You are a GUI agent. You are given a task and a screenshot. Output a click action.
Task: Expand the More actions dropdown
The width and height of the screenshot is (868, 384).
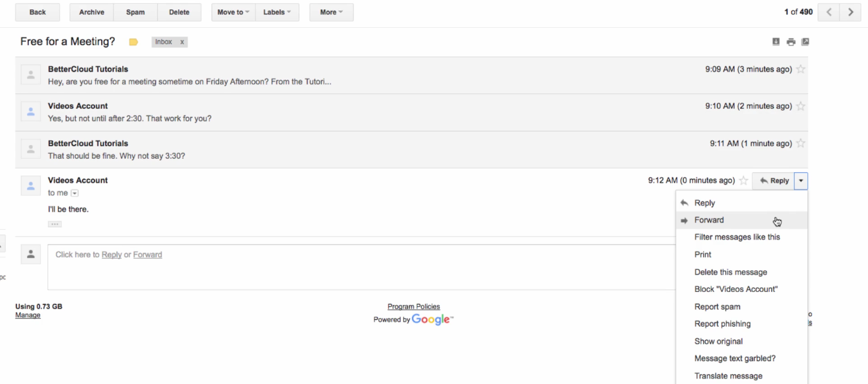(x=331, y=12)
